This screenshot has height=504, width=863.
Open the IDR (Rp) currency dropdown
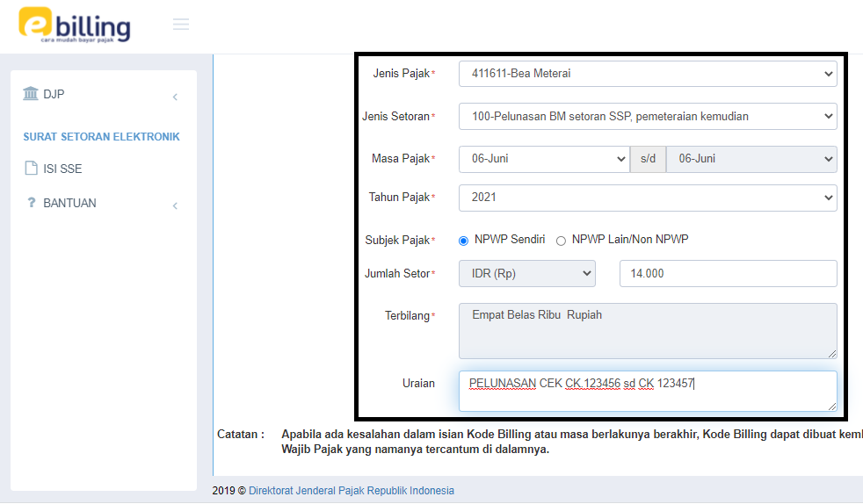527,273
